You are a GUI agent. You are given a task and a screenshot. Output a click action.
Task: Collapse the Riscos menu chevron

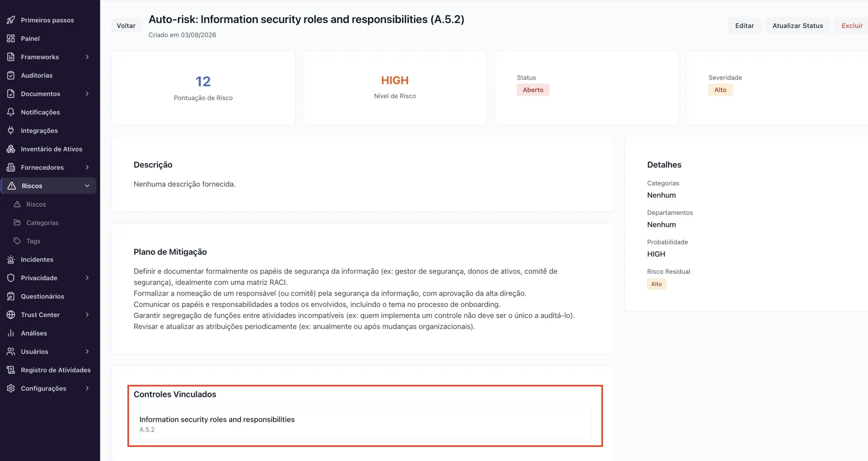[87, 186]
